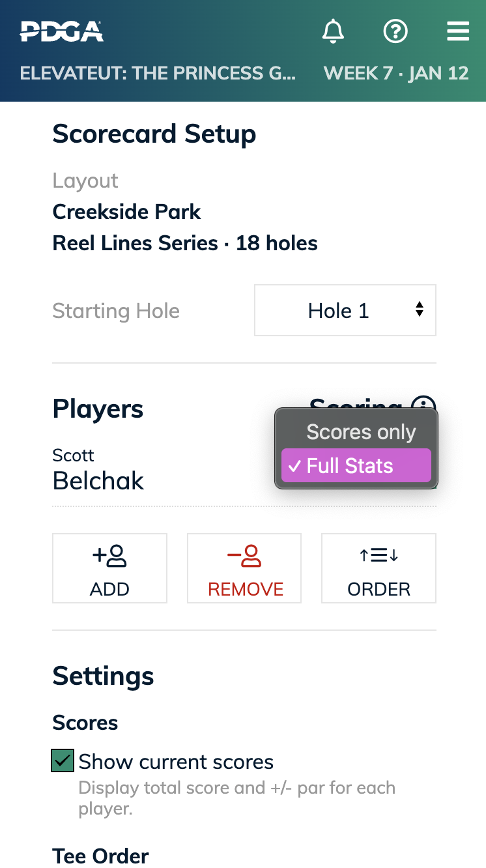Screen dimensions: 486x868
Task: Click the reorder players arrows icon
Action: coord(379,555)
